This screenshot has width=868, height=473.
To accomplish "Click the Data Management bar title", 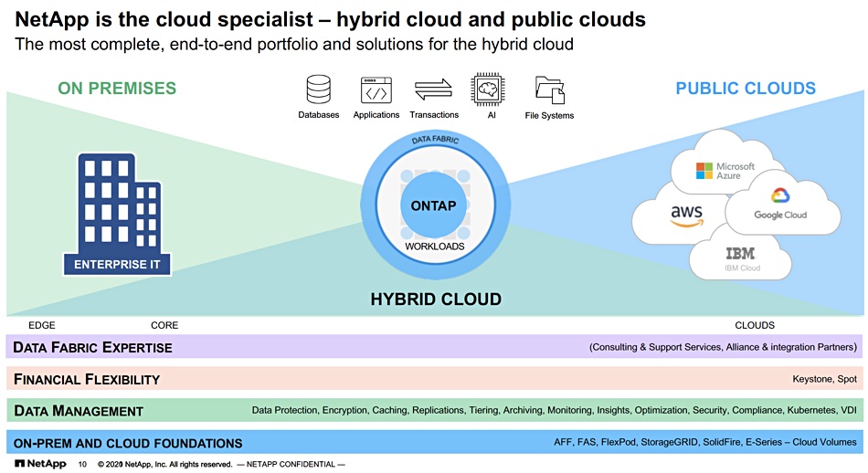I will [x=78, y=411].
